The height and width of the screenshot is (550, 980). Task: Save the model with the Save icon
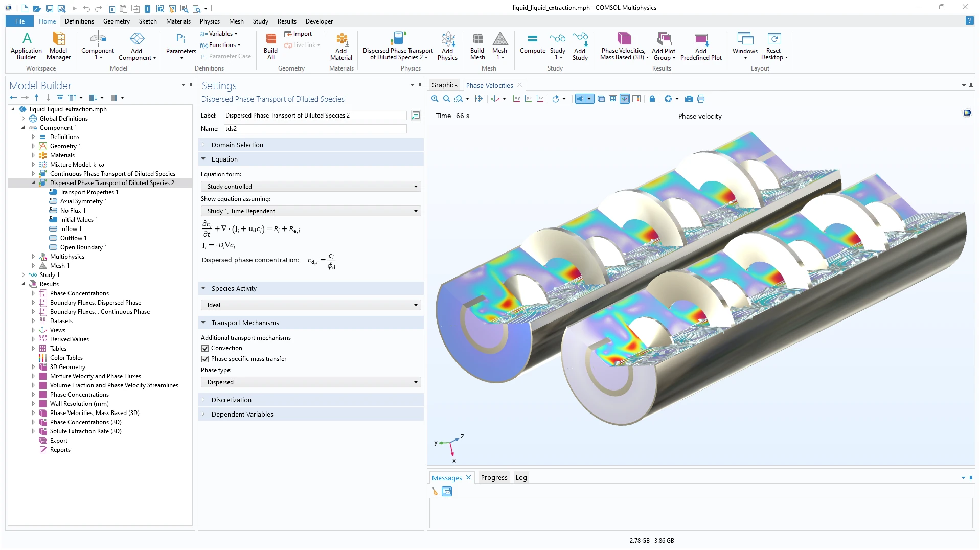point(49,8)
